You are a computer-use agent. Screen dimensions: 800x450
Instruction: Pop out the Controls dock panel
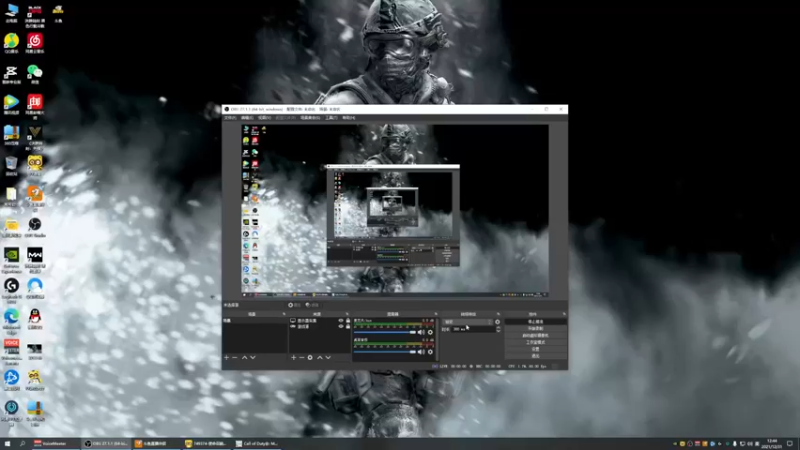tap(564, 314)
